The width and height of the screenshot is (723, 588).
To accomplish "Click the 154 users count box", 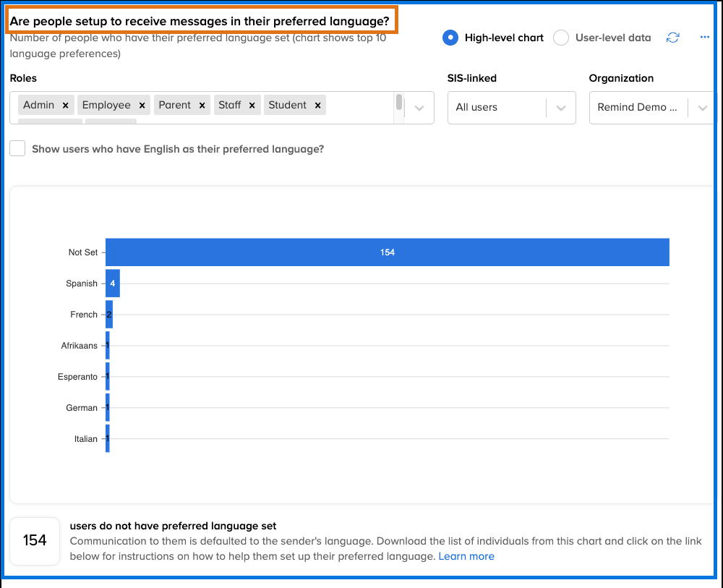I will (x=35, y=540).
